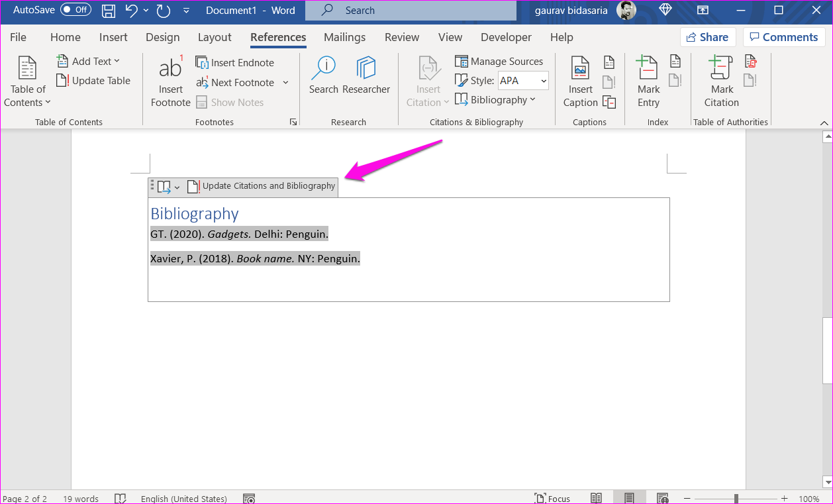
Task: Click in the Search box
Action: point(411,11)
